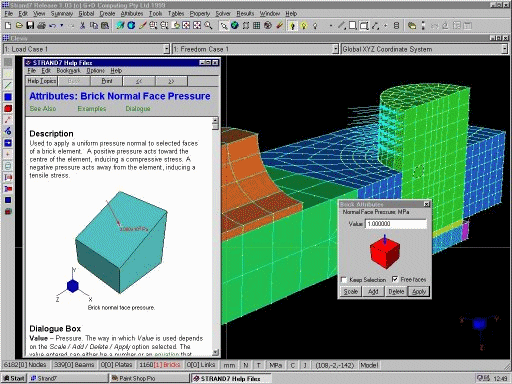Image resolution: width=512 pixels, height=384 pixels.
Task: Enable the Keep Selection checkbox
Action: pos(344,279)
